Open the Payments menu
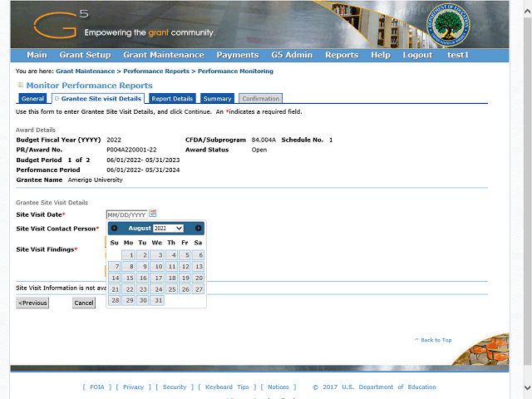Viewport: 532px width, 399px height. pyautogui.click(x=238, y=55)
